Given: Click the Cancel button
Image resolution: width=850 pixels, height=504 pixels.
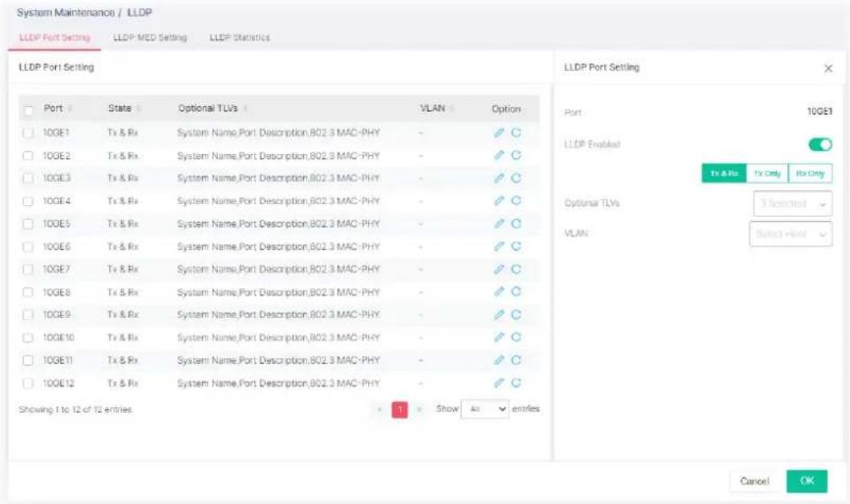Looking at the screenshot, I should (x=754, y=481).
